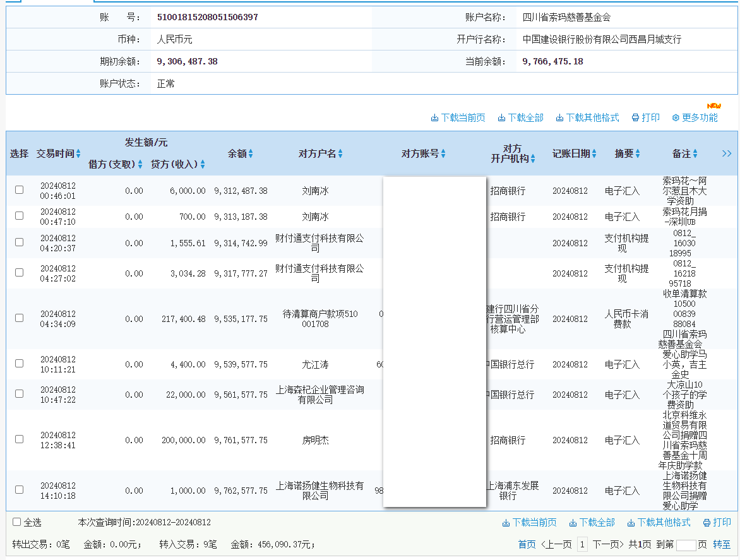Go to 首页 first page
This screenshot has width=740, height=560.
coord(527,544)
